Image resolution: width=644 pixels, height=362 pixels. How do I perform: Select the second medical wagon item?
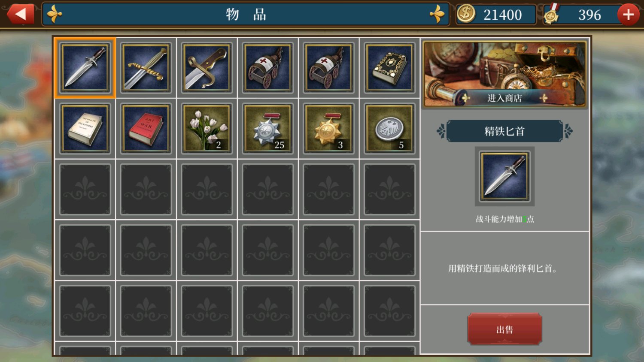click(328, 68)
